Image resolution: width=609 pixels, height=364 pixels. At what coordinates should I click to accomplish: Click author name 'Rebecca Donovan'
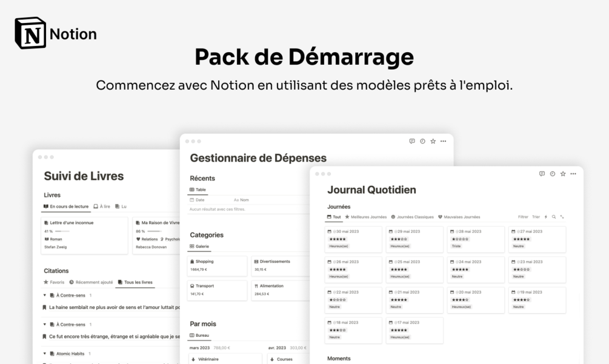coord(151,247)
